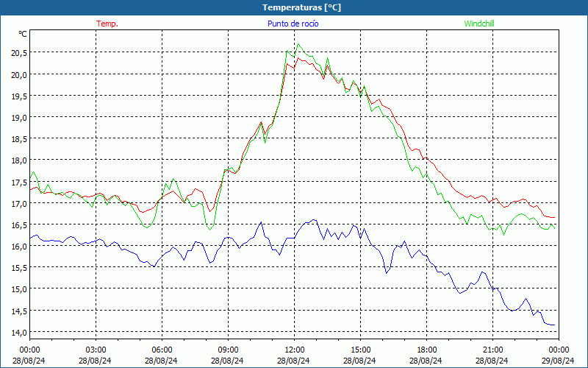Click the 09:00 time axis label
This screenshot has height=368, width=588.
click(228, 350)
